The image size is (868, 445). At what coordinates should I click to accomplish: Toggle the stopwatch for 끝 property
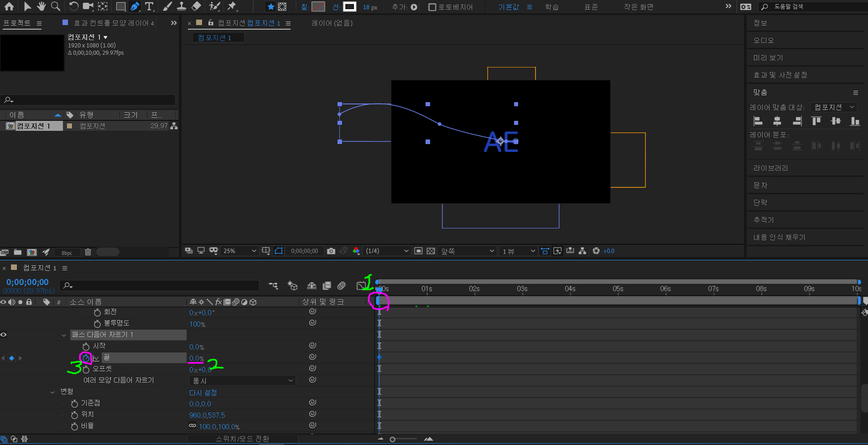86,358
